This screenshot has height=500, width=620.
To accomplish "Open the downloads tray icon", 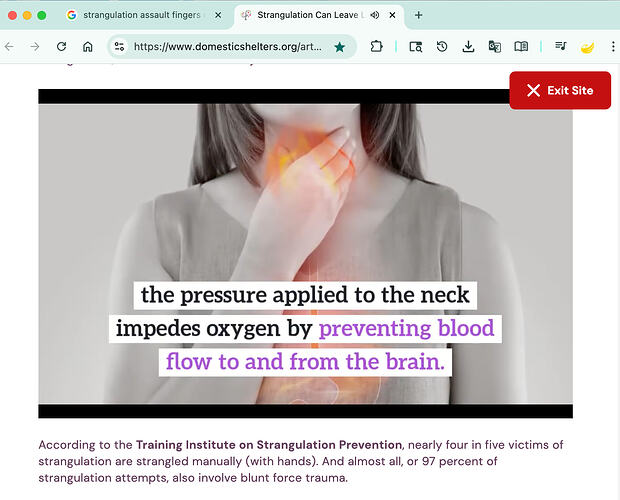I will 468,47.
